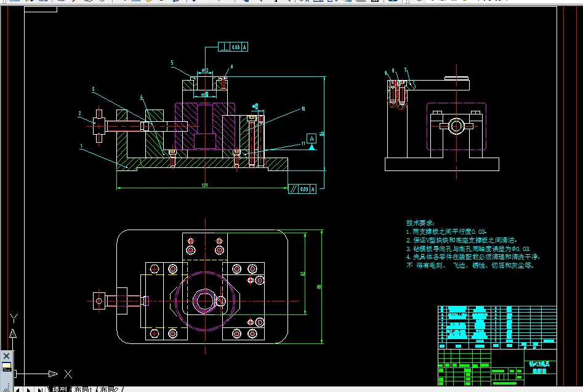Select the last note line 不得有毛刺、飞边、锈蚀
The image size is (583, 392).
470,265
